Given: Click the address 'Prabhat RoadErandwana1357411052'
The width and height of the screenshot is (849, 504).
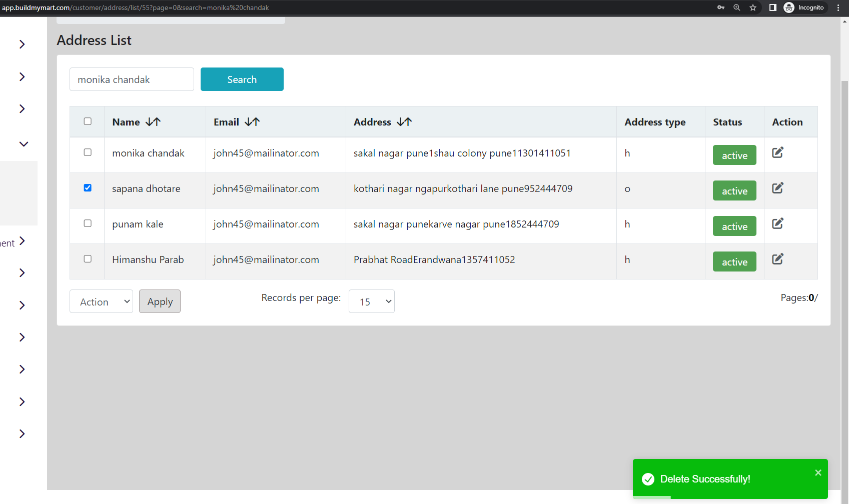Looking at the screenshot, I should [434, 259].
